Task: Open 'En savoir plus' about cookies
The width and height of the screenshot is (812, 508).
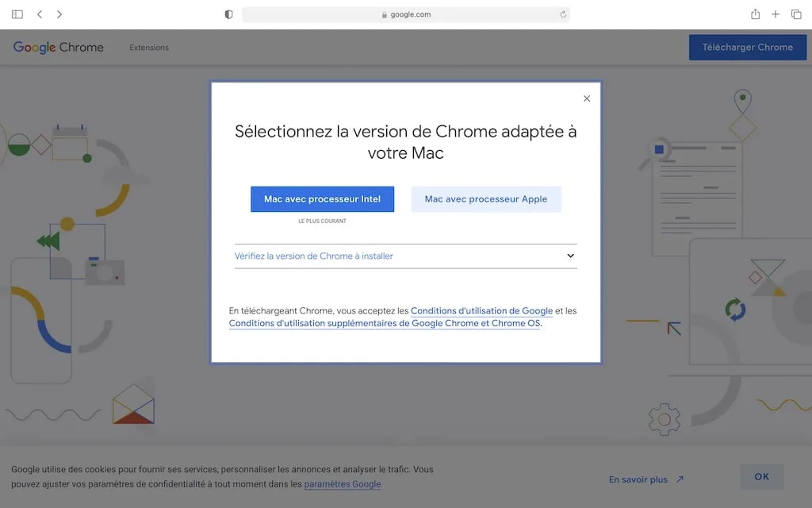Action: click(x=639, y=479)
